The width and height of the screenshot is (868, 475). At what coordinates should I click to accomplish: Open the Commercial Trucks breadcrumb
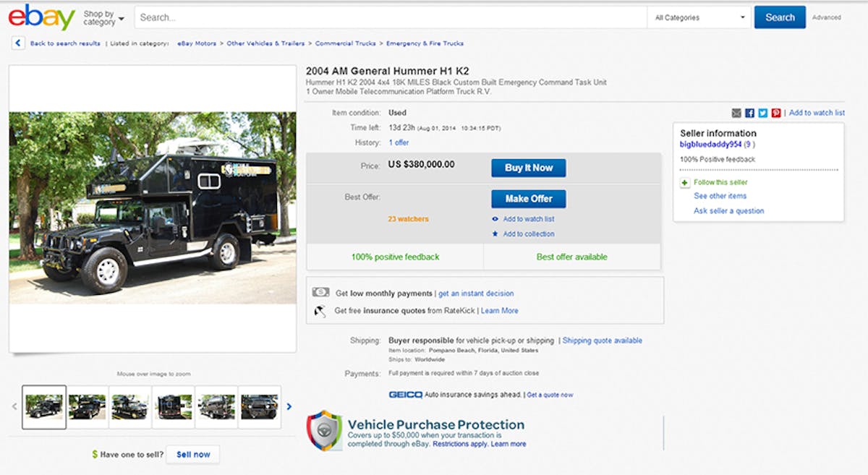coord(345,43)
